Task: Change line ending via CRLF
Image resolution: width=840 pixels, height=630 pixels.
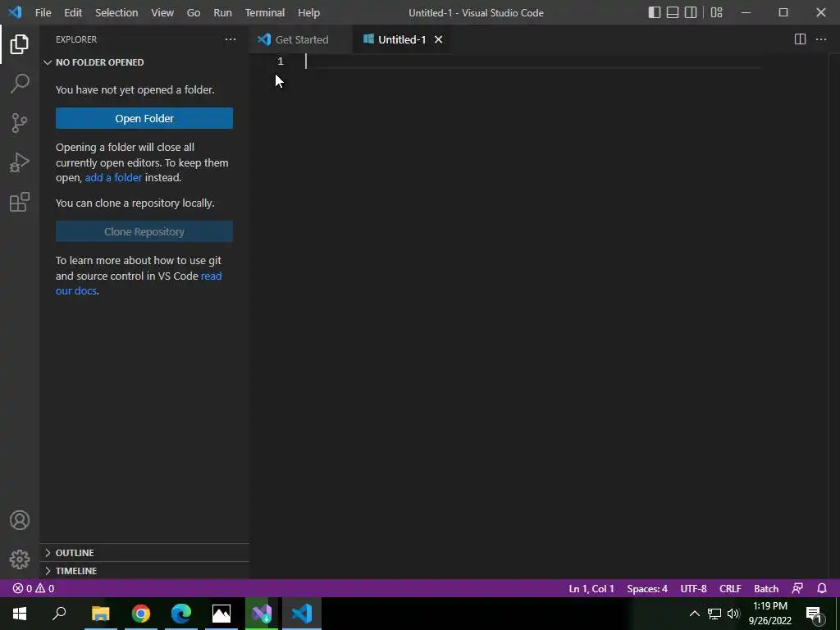Action: point(730,588)
